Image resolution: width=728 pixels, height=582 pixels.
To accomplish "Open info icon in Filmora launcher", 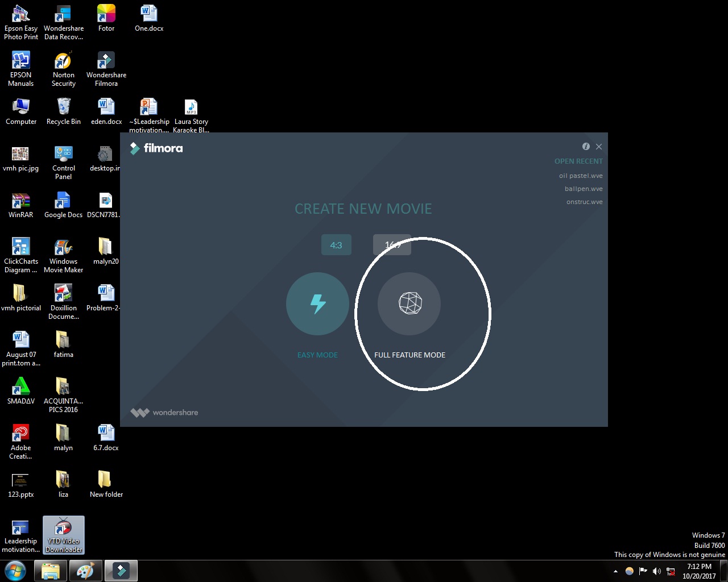I will click(x=586, y=146).
